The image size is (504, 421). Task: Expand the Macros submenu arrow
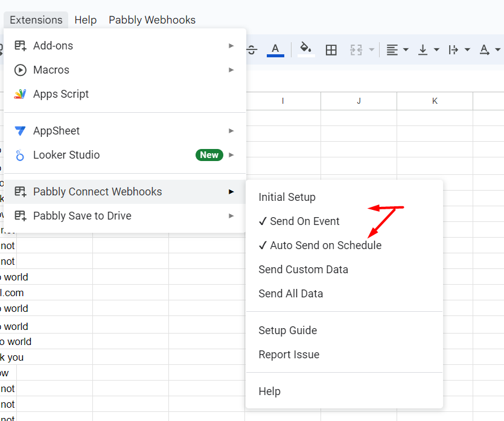point(231,70)
